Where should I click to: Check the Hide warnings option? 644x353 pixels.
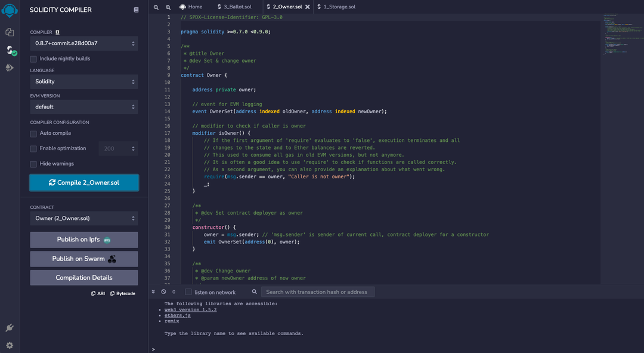pos(34,164)
